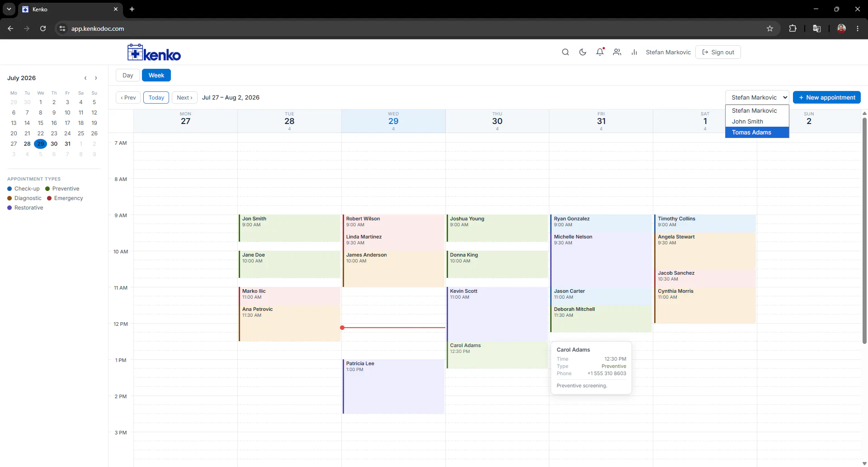
Task: Open Marko Ilic 11:00 AM appointment
Action: [289, 295]
